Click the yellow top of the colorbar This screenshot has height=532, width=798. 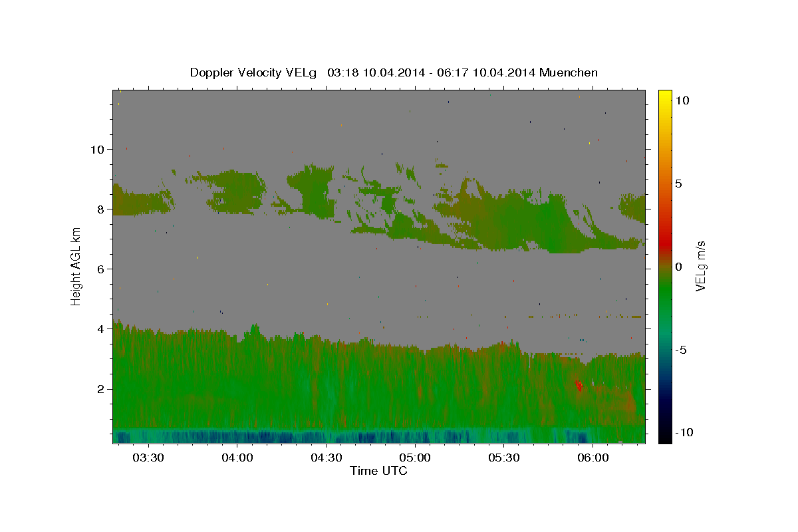664,96
